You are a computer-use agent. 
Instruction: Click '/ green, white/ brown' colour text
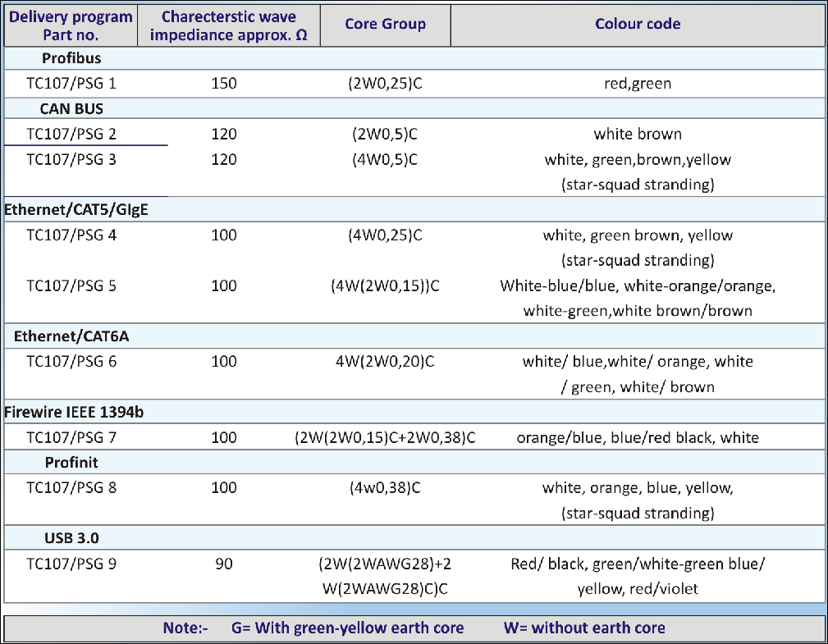tap(638, 387)
